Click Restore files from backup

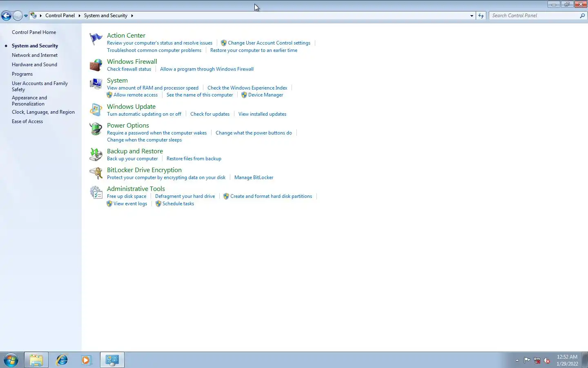click(194, 159)
